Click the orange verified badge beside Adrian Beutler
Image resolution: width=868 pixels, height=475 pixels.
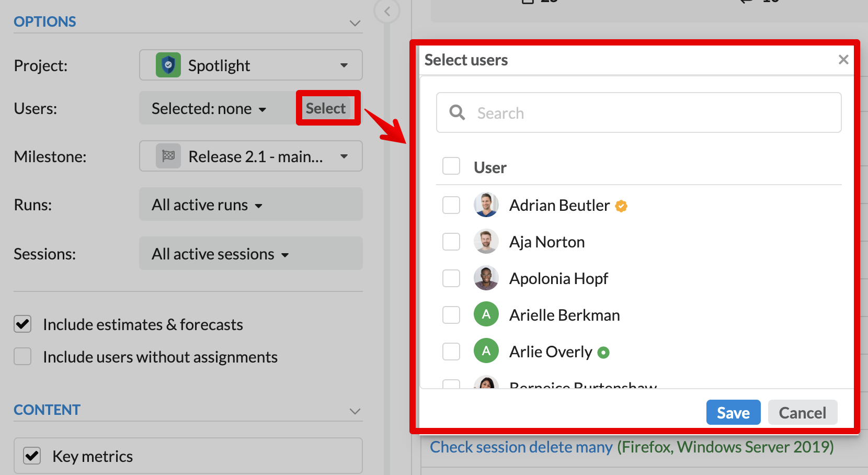621,206
